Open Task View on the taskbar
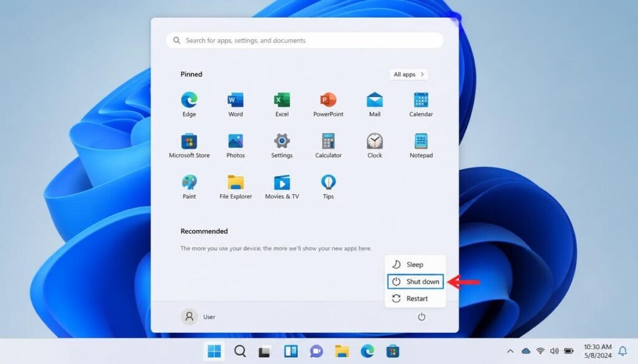This screenshot has height=364, width=638. [264, 351]
